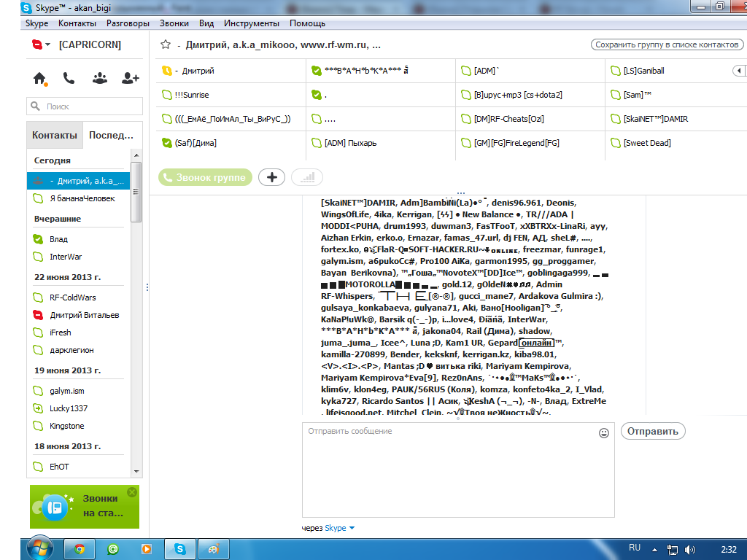
Task: Click the RU input language indicator
Action: coord(635,548)
